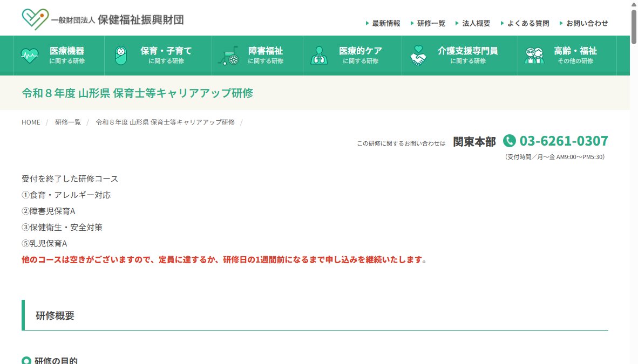
Task: Click the text ②障害児保育A
Action: coord(49,211)
